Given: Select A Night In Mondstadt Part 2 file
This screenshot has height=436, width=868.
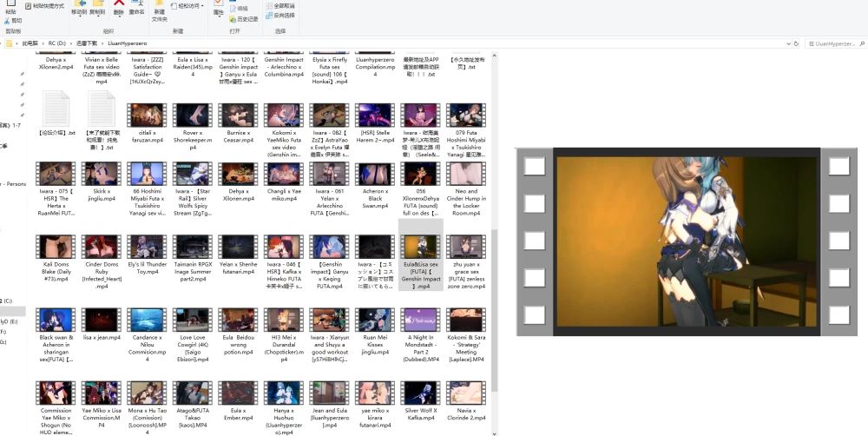Looking at the screenshot, I should 421,335.
